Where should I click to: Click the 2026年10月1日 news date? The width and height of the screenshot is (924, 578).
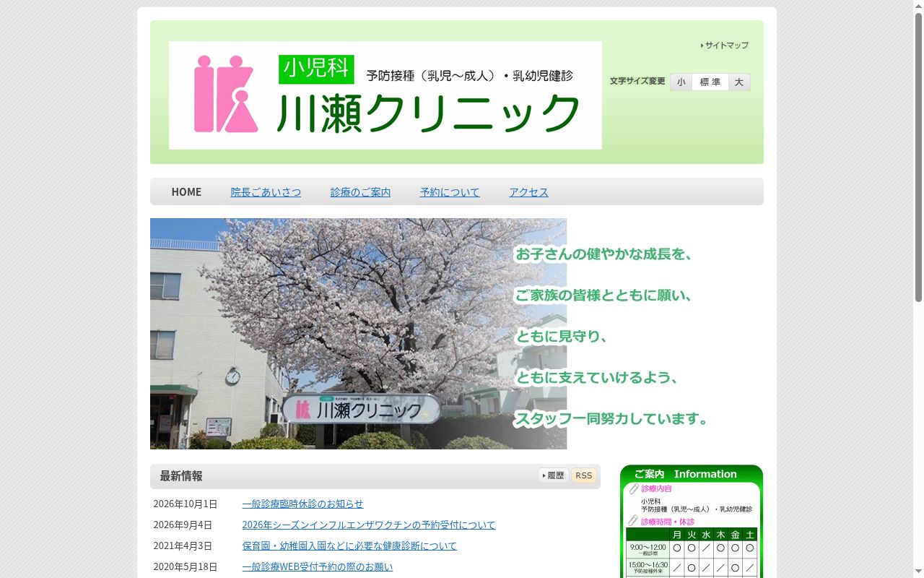tap(186, 504)
